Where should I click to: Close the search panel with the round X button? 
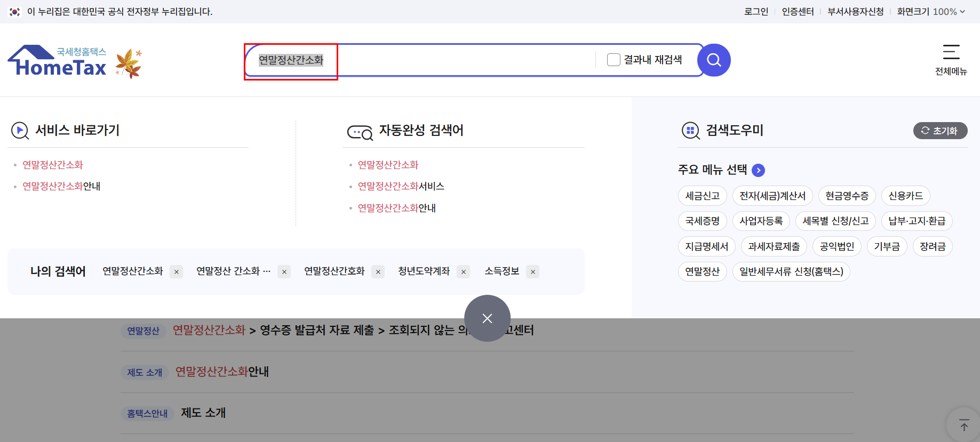487,318
